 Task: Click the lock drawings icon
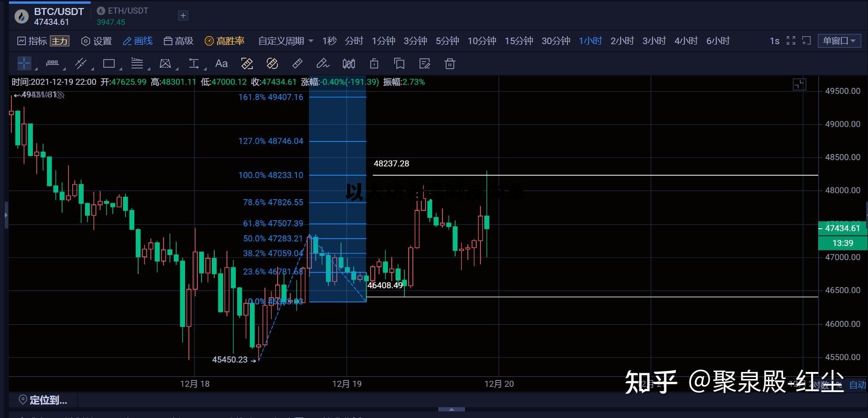tap(374, 63)
